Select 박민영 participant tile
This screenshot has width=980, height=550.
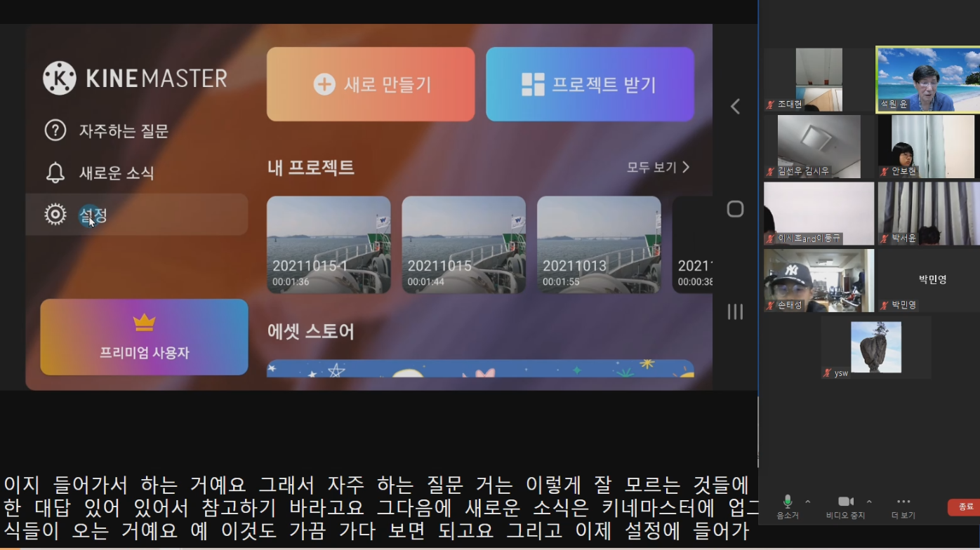tap(928, 281)
